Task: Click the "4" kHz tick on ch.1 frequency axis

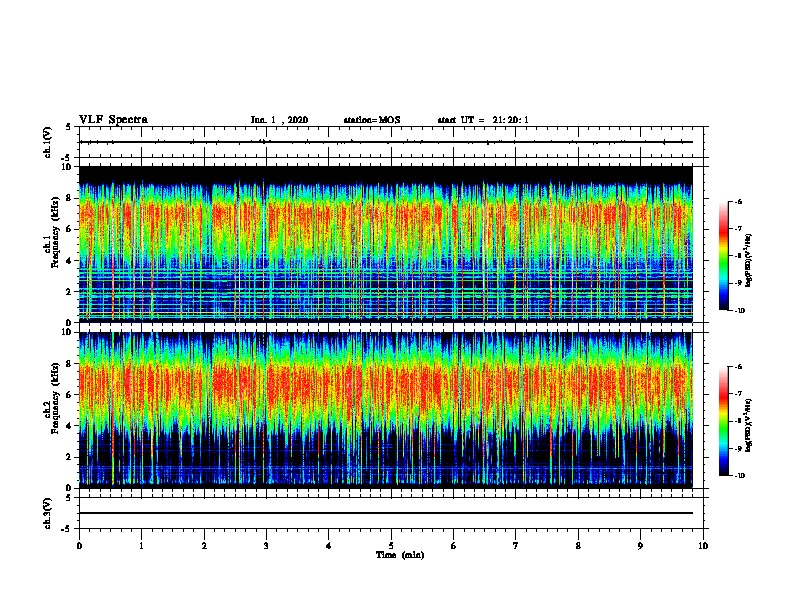Action: click(x=70, y=261)
